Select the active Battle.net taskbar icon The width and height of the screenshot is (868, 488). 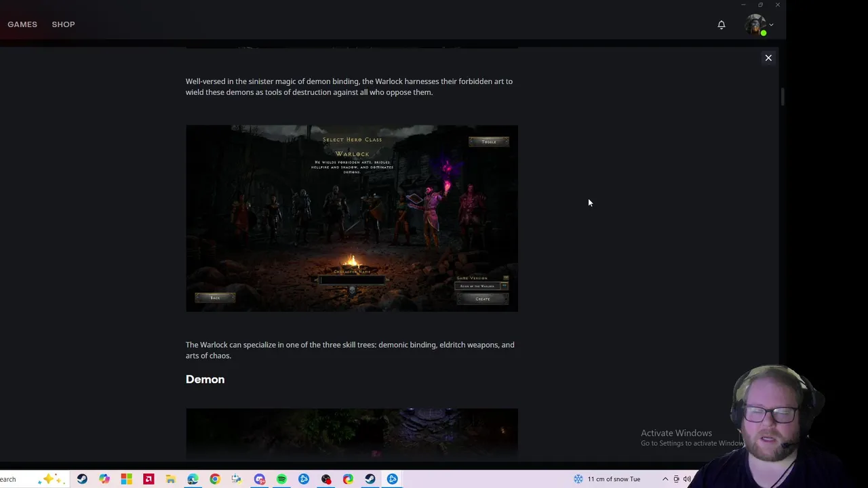(393, 479)
